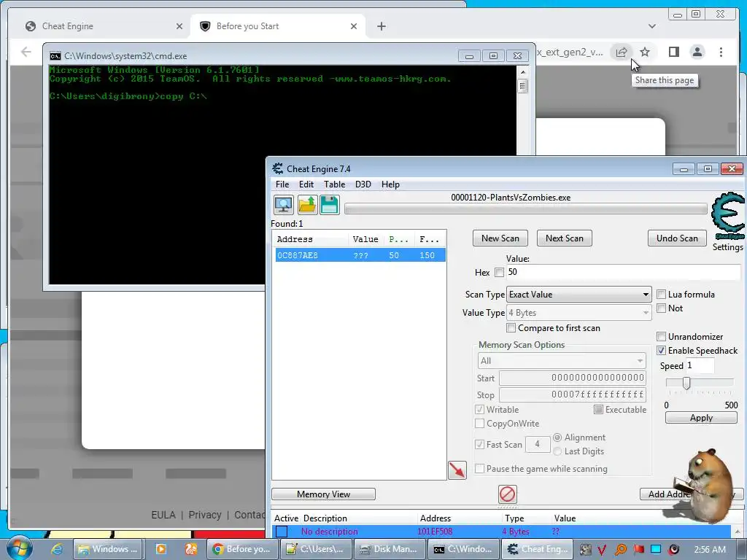Open the Table menu in Cheat Engine
The width and height of the screenshot is (747, 560).
334,184
